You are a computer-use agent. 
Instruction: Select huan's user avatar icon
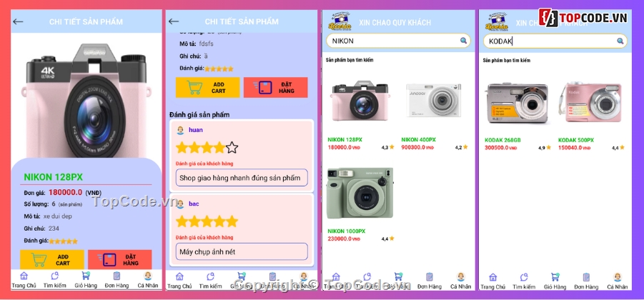[x=180, y=130]
